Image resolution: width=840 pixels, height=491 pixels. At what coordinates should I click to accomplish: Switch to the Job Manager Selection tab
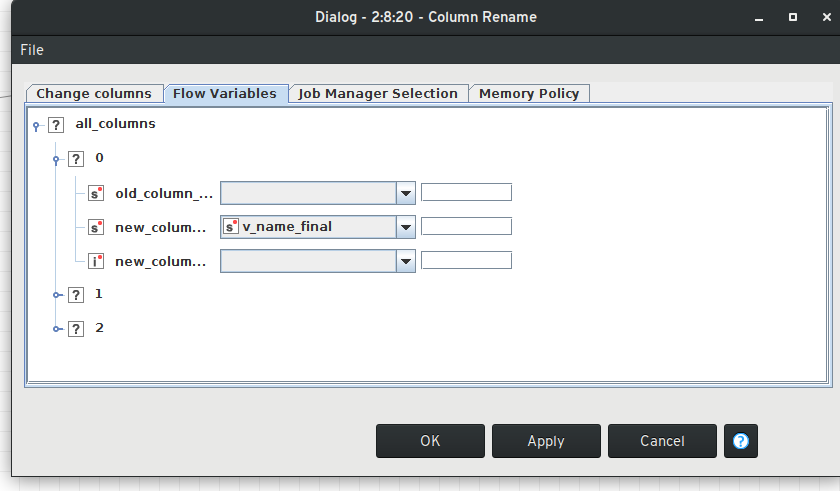point(378,93)
